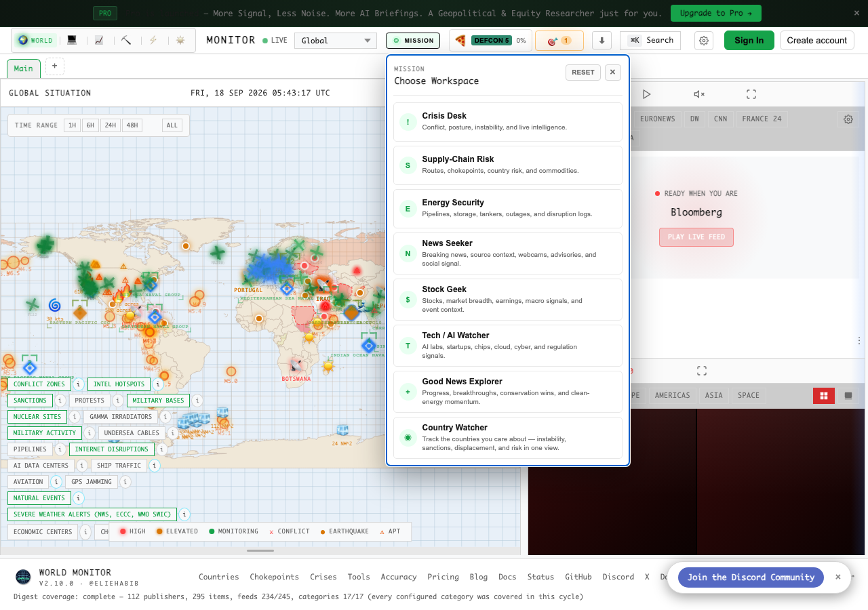
Task: Toggle the Conflict Zones map layer
Action: pos(39,384)
